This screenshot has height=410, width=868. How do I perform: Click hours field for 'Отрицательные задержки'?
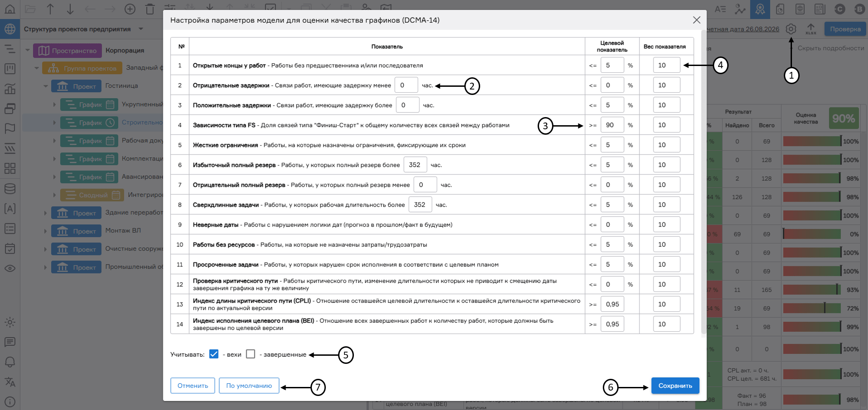tap(406, 85)
